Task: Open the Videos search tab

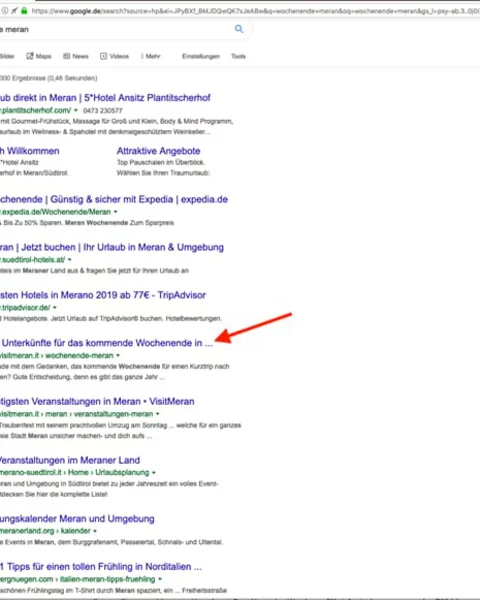Action: click(114, 56)
